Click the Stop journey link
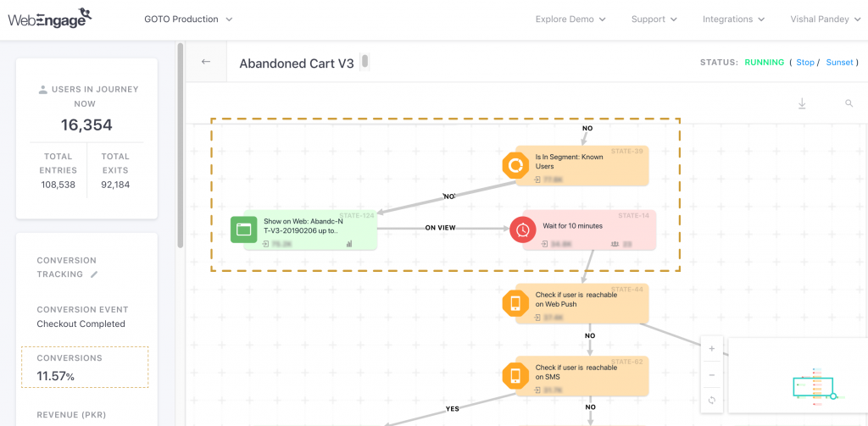868x426 pixels. 804,62
